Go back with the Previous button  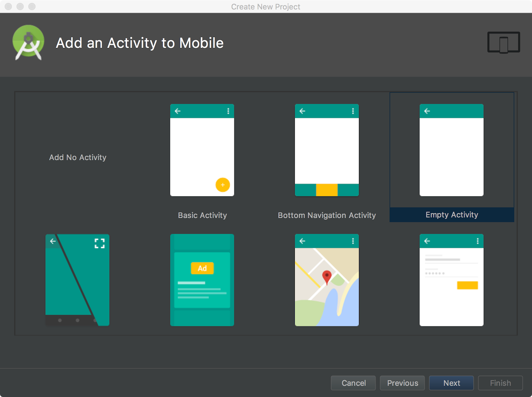[x=402, y=383]
